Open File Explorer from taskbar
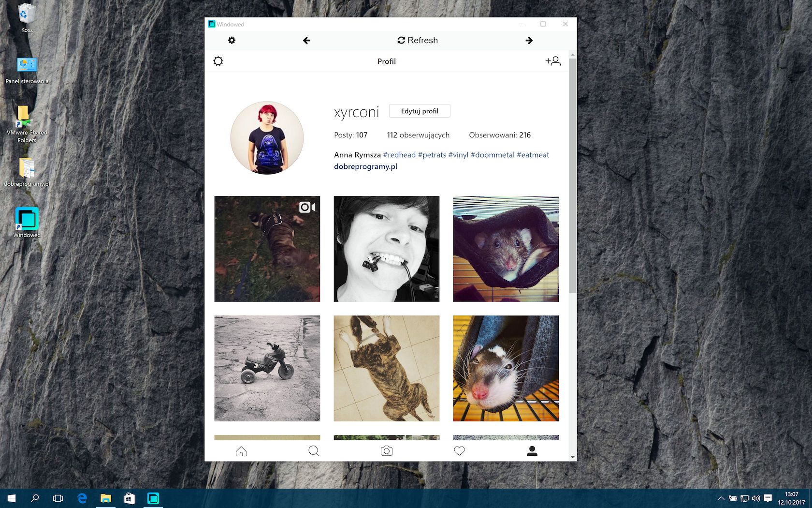The image size is (812, 508). 106,498
